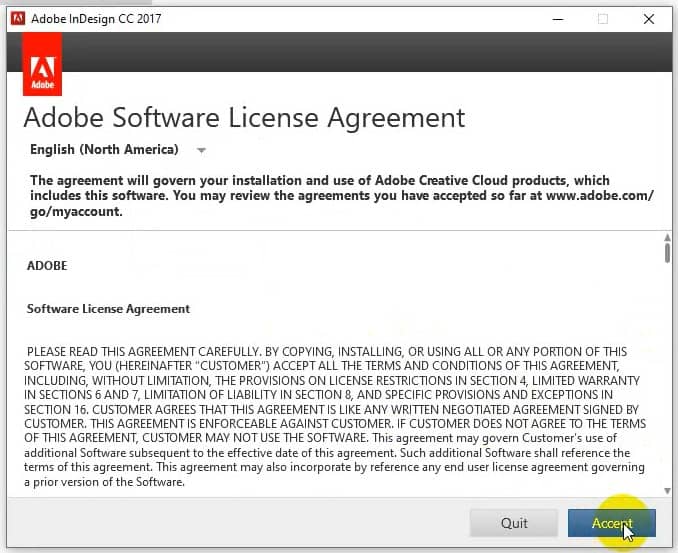Click the grayed-out maximize window button
Screen dimensions: 678x553
pyautogui.click(x=603, y=18)
